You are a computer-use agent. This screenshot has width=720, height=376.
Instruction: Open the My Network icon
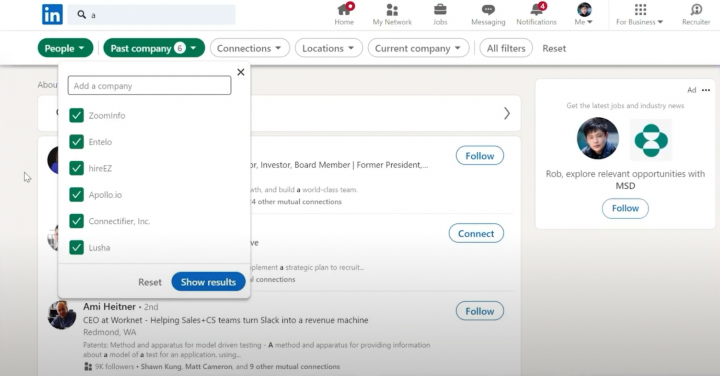[392, 10]
